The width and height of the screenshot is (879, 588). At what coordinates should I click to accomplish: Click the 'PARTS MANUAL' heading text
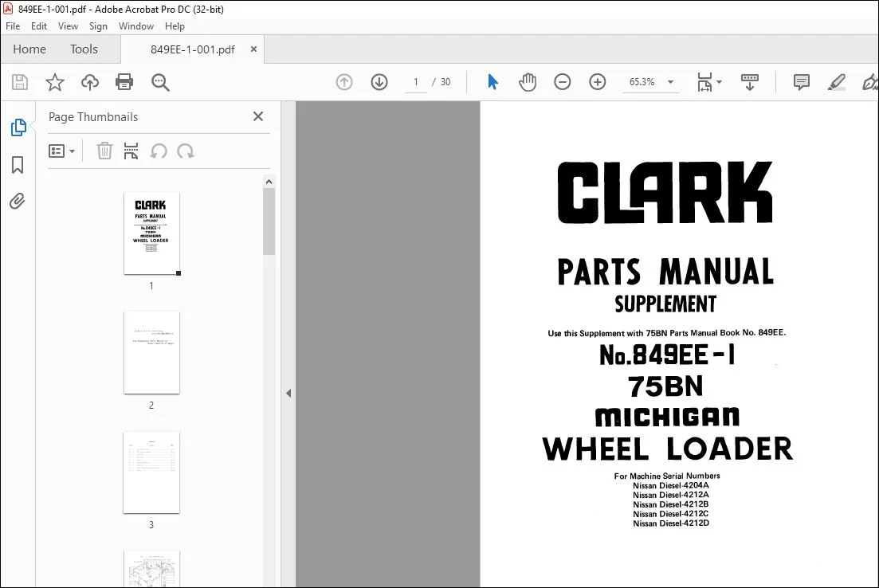point(665,272)
